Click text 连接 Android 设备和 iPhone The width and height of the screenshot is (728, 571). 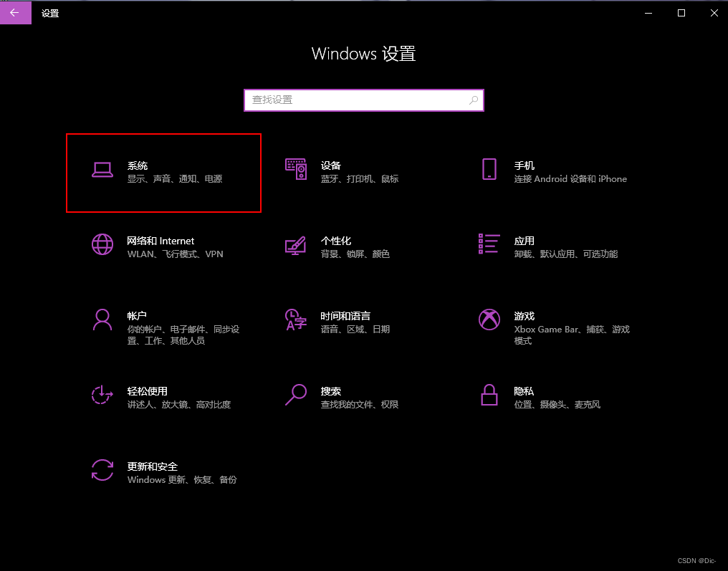tap(570, 178)
